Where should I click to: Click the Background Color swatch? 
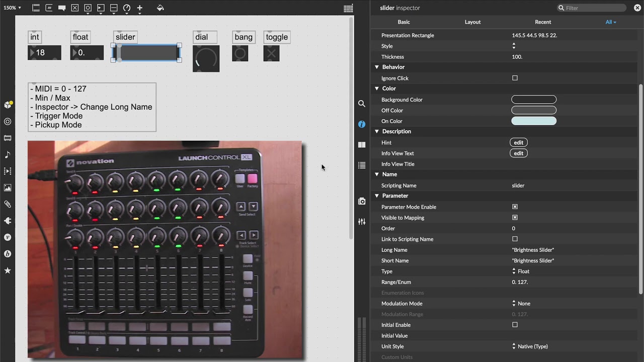point(534,100)
